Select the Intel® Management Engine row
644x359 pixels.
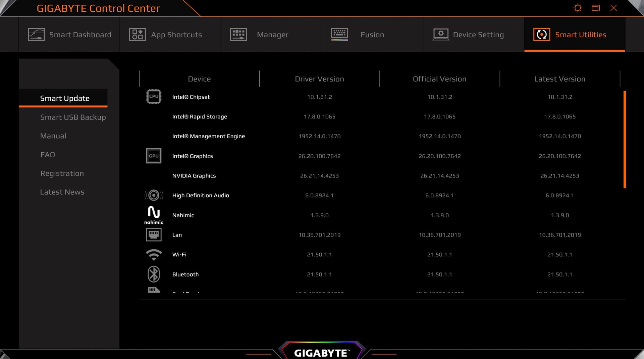point(382,136)
